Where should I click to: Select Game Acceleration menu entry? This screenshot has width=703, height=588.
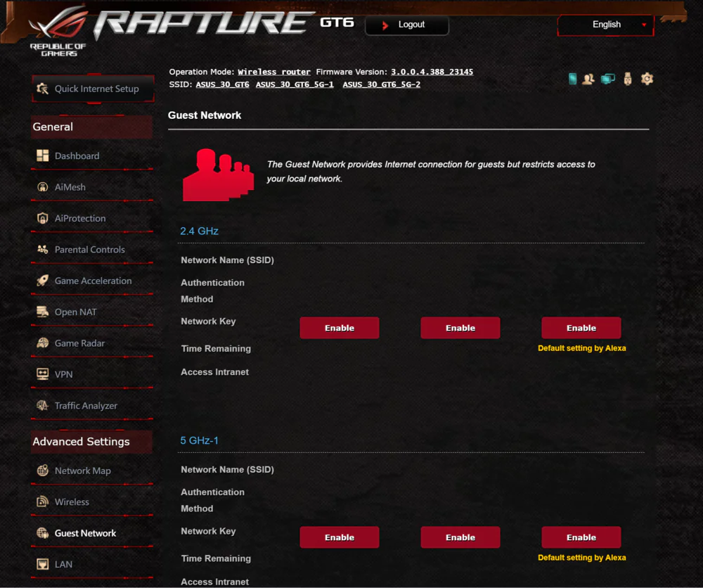92,281
